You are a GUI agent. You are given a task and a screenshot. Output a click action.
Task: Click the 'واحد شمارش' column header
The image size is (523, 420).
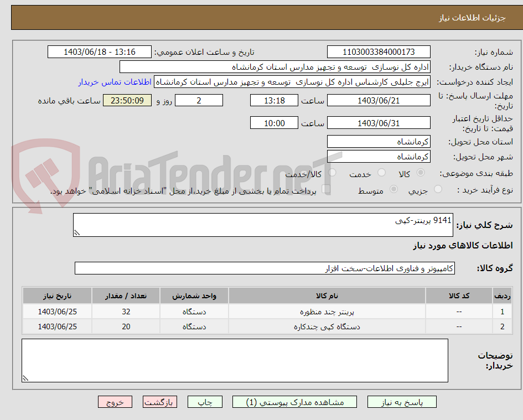pyautogui.click(x=194, y=296)
